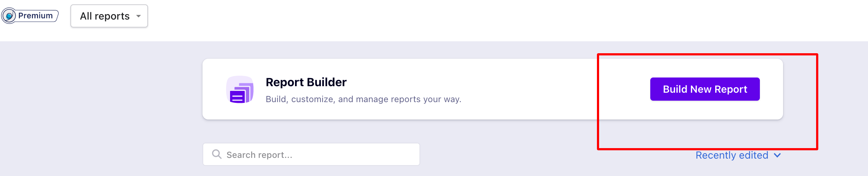Open the All reports dropdown
The image size is (868, 176).
[109, 16]
